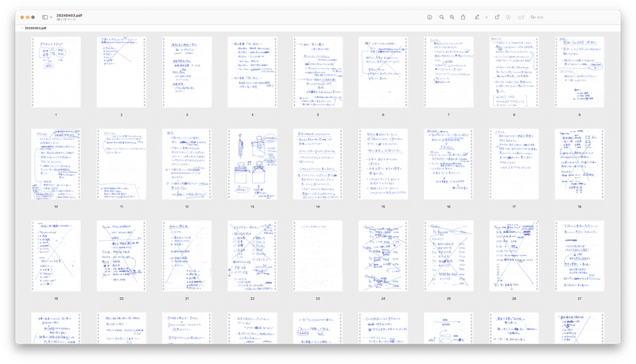The image size is (636, 364).
Task: Expand the sidebar view options dropdown arrow
Action: [51, 17]
